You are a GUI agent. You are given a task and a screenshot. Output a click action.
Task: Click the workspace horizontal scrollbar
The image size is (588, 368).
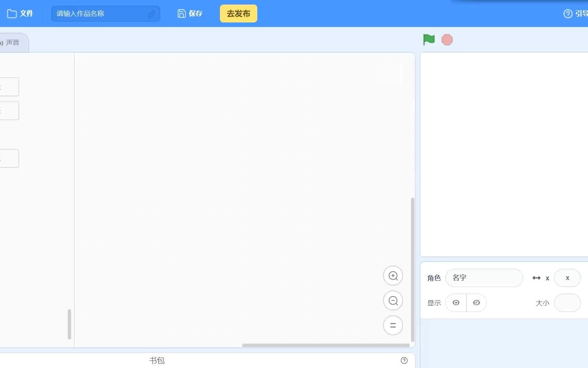pos(326,345)
